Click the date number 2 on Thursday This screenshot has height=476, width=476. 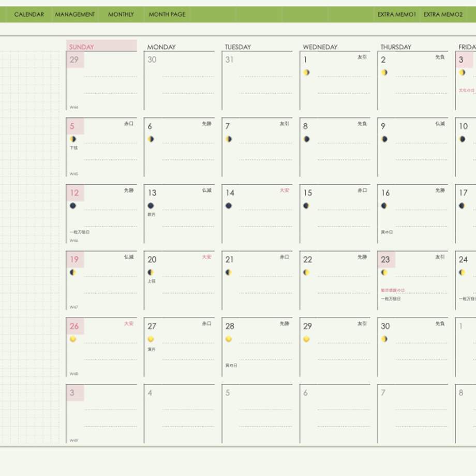tap(383, 59)
